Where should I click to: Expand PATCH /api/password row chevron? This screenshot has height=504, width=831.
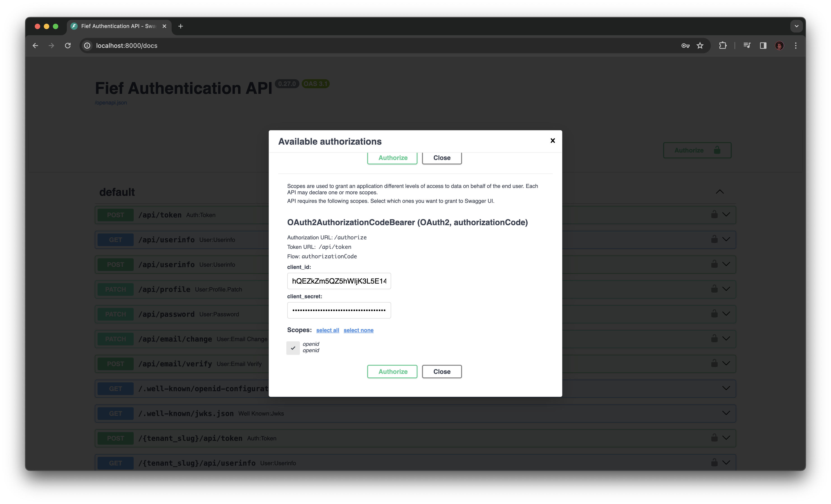coord(726,314)
